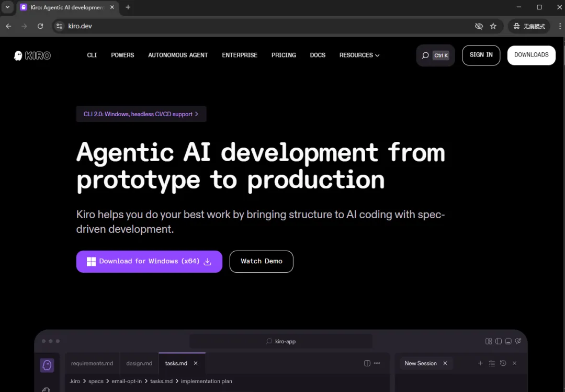
Task: Click the browser back arrow
Action: [x=9, y=26]
